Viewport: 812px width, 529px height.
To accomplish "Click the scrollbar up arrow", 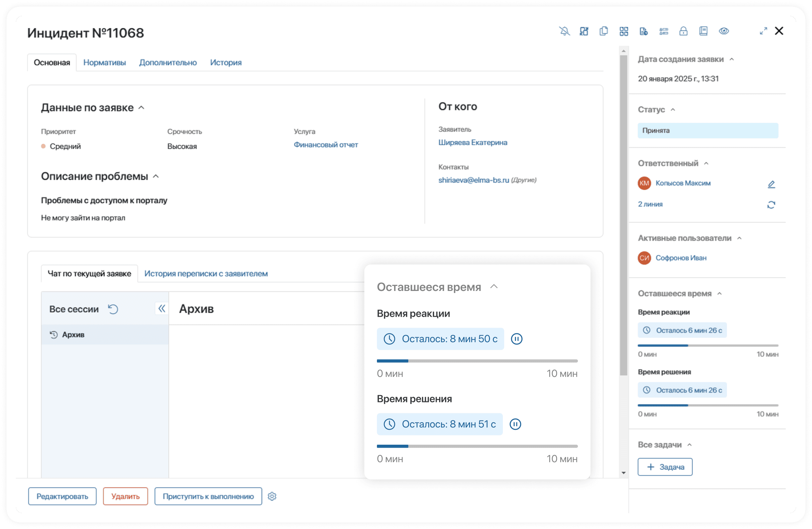I will [x=624, y=51].
